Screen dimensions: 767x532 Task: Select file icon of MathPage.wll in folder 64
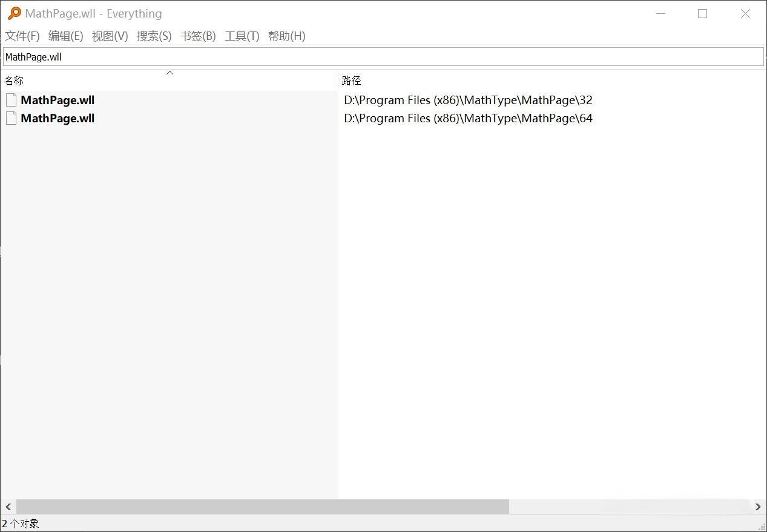11,118
